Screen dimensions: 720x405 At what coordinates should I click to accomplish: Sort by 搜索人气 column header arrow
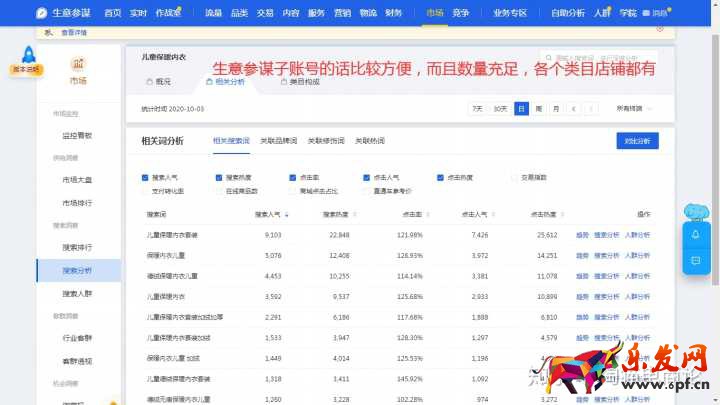(x=287, y=214)
